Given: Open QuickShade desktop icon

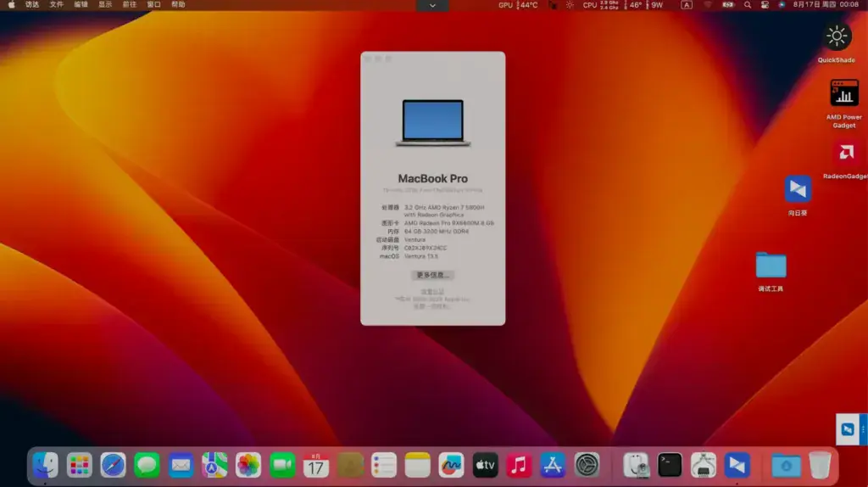Looking at the screenshot, I should coord(837,36).
